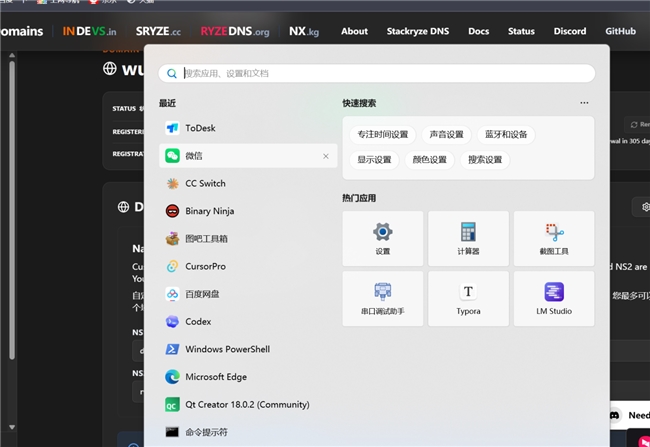Image resolution: width=650 pixels, height=447 pixels.
Task: Open the Status page in the site nav
Action: pos(521,31)
